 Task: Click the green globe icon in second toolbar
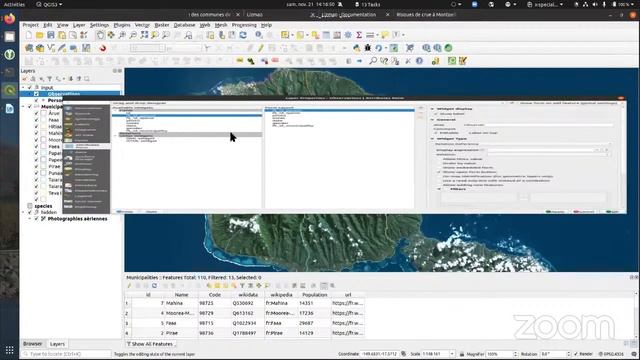448,48
